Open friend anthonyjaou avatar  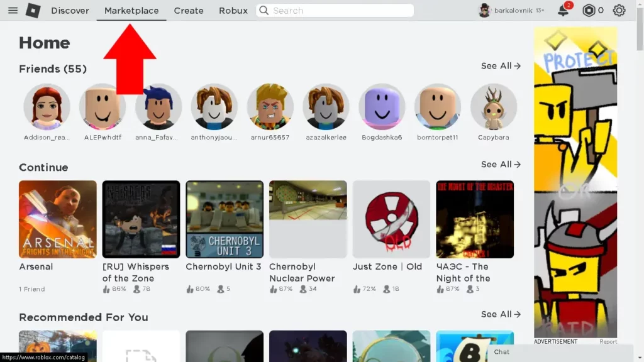click(x=214, y=107)
